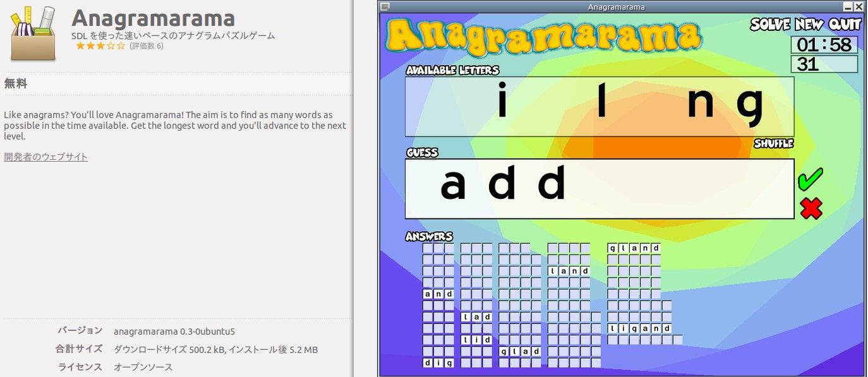This screenshot has height=377, width=868.
Task: Select available letter 'i'
Action: click(502, 100)
